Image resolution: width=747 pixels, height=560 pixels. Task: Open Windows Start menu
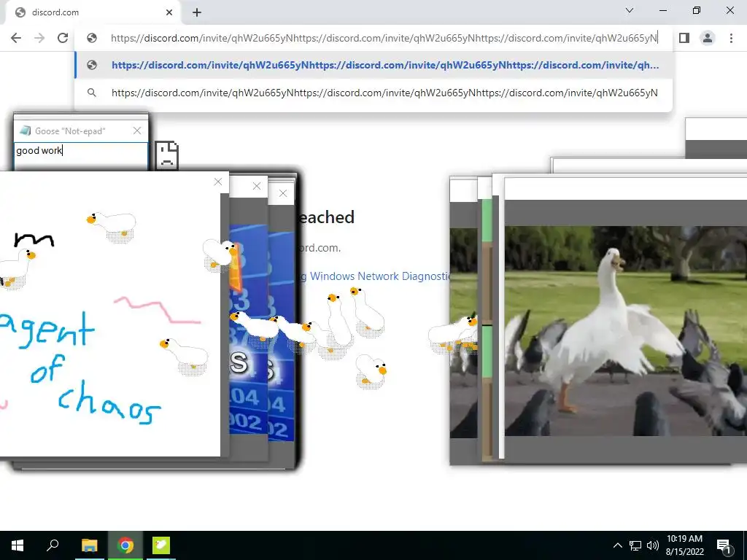pos(18,545)
